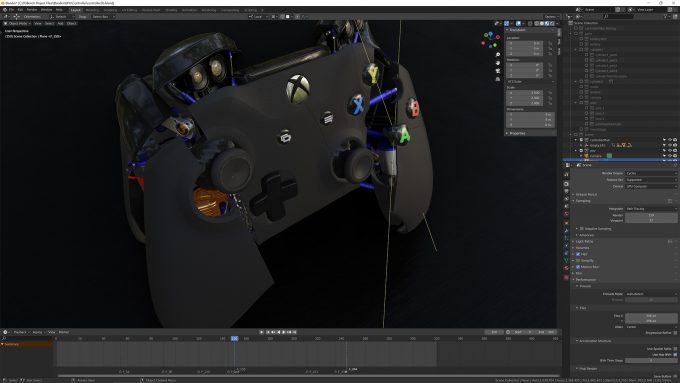Open the View Layer properties tab icon
680x383 pixels.
[566, 199]
